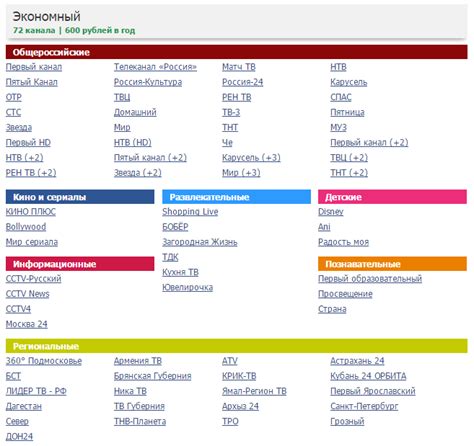Screen dimensions: 474x446
Task: Open the Кухня ТВ link
Action: pyautogui.click(x=180, y=272)
